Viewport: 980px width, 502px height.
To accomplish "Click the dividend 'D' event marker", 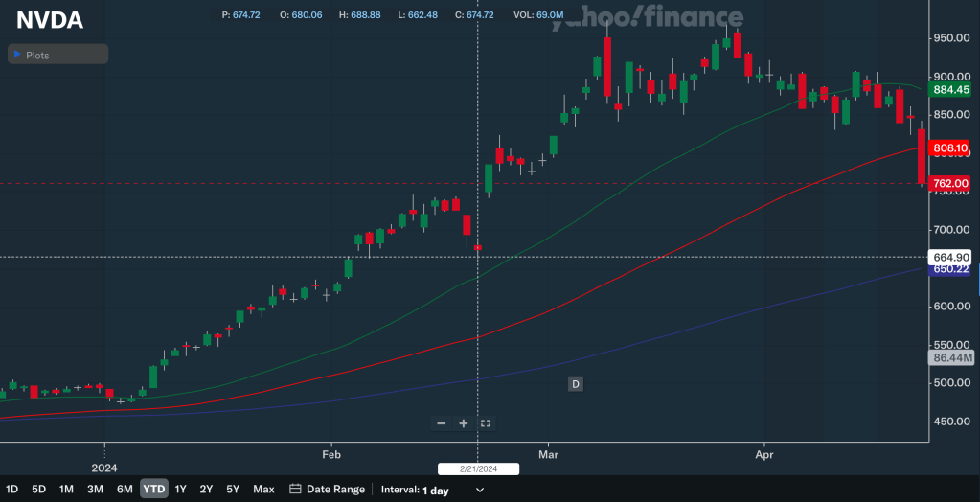I will coord(576,384).
